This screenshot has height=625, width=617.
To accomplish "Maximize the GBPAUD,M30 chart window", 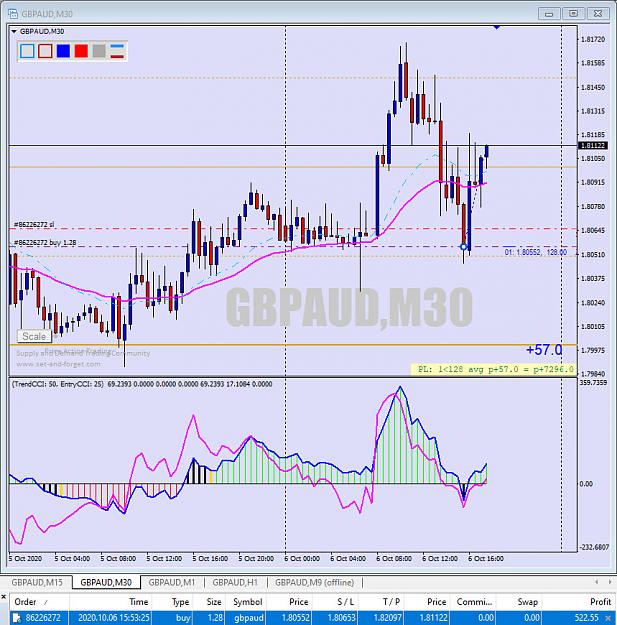I will (x=574, y=14).
